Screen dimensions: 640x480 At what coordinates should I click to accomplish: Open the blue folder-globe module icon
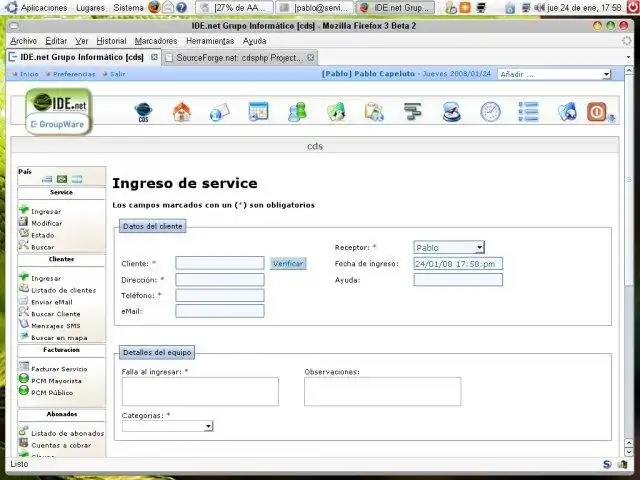pos(567,112)
